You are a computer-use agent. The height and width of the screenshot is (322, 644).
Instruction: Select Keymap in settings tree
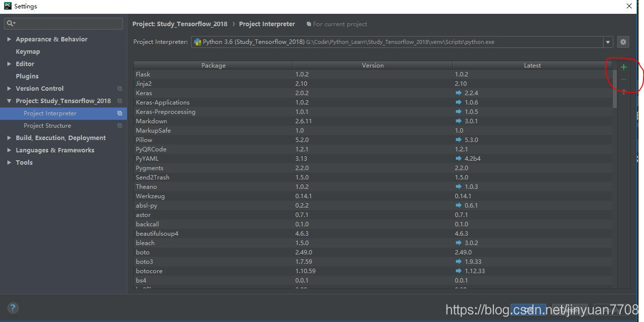click(x=28, y=51)
